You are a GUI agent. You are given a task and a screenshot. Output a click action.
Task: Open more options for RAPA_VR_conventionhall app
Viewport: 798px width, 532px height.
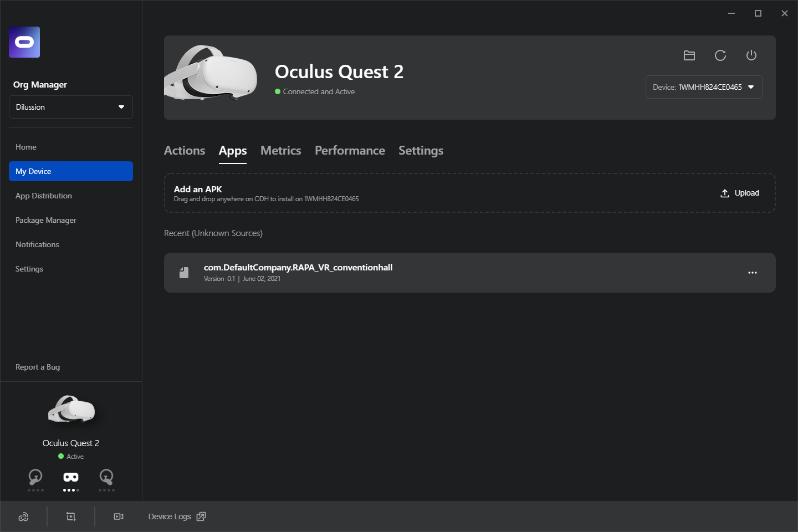pos(753,273)
